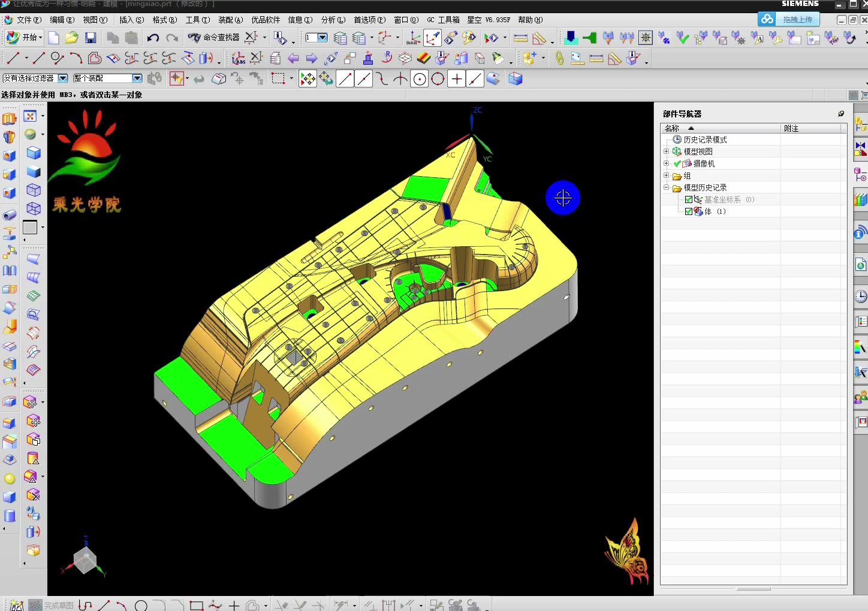Click the Save floppy disk icon
The image size is (868, 611).
pos(91,38)
